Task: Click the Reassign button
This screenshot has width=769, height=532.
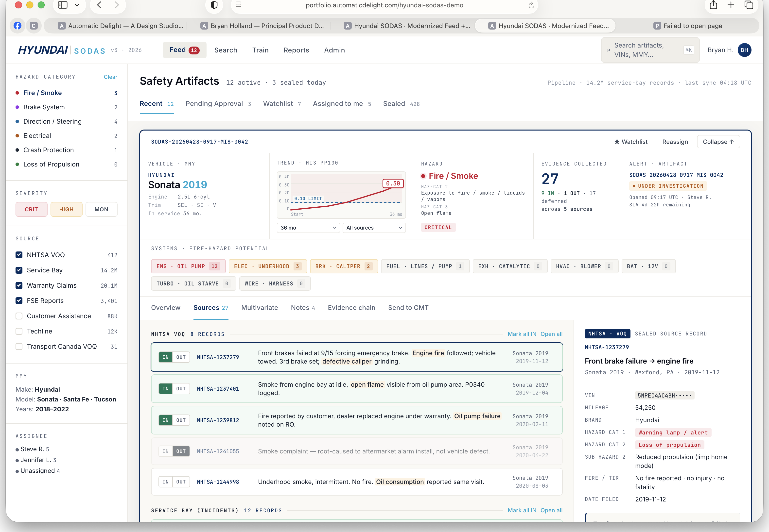Action: 675,142
